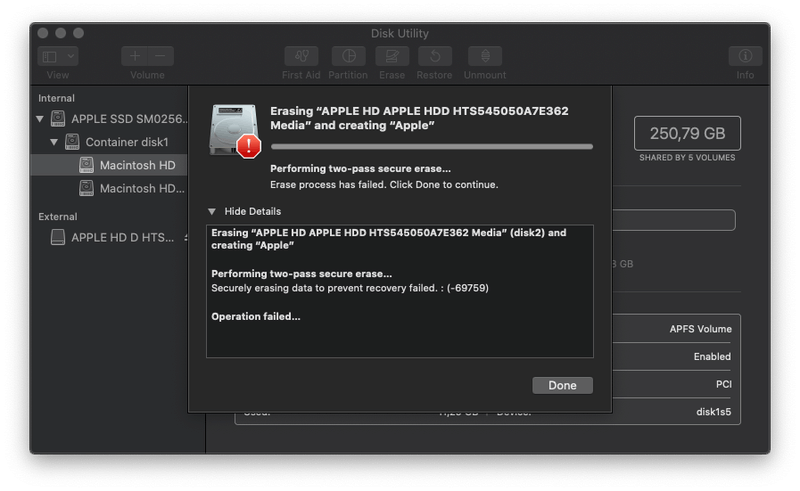The width and height of the screenshot is (800, 491).
Task: Click the Unmount toolbar icon
Action: pos(485,56)
